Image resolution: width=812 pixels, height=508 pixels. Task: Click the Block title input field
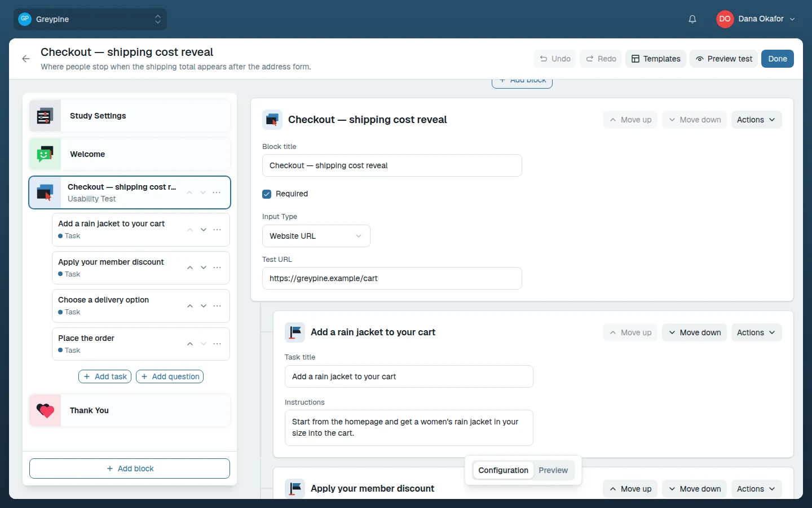pyautogui.click(x=392, y=165)
